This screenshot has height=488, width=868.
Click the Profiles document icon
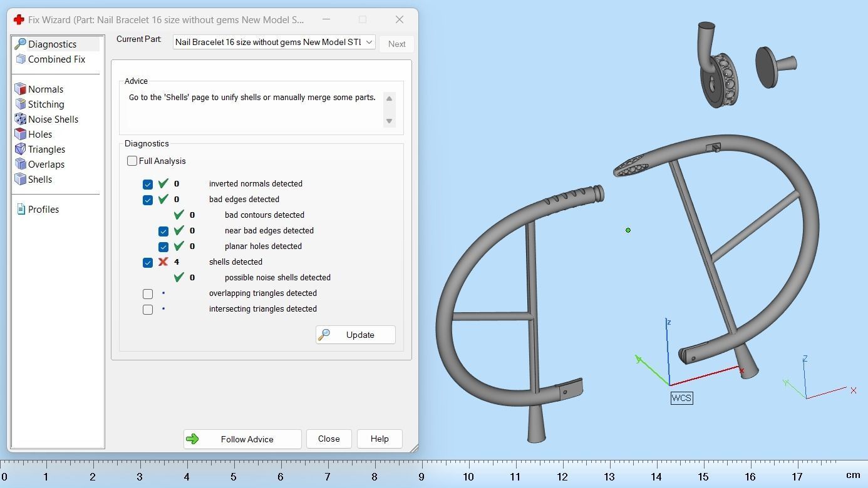point(21,209)
